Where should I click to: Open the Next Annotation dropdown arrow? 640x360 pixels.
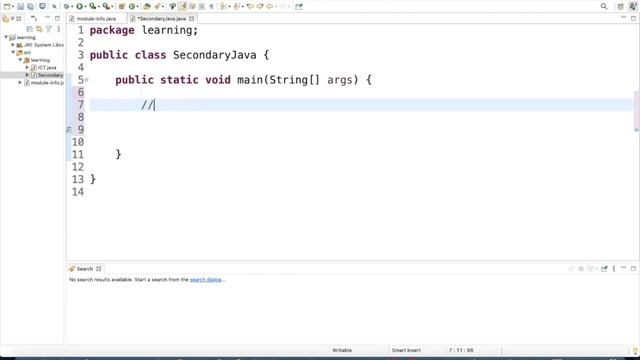click(x=229, y=7)
